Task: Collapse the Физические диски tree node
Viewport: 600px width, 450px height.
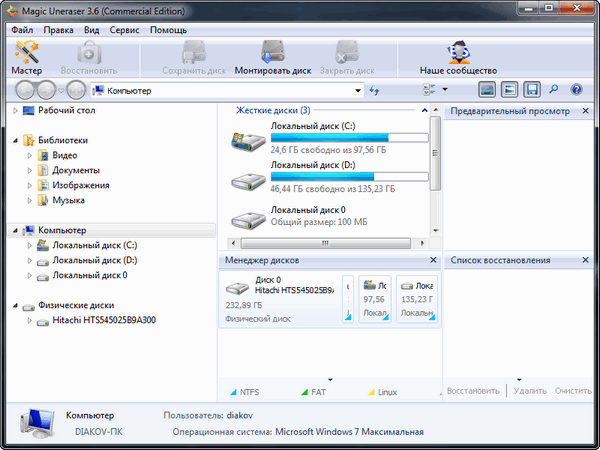Action: pos(15,305)
